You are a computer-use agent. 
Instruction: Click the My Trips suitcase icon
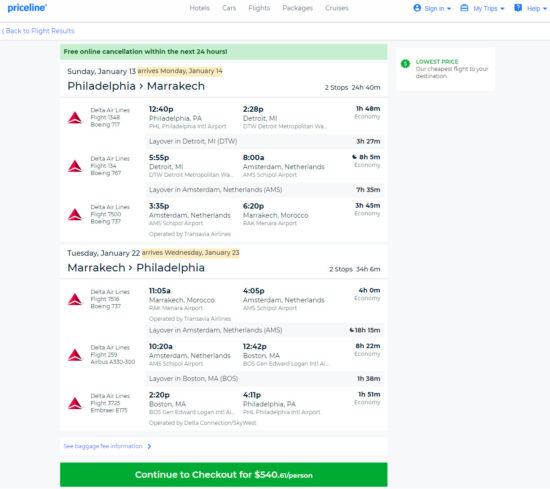pyautogui.click(x=464, y=8)
